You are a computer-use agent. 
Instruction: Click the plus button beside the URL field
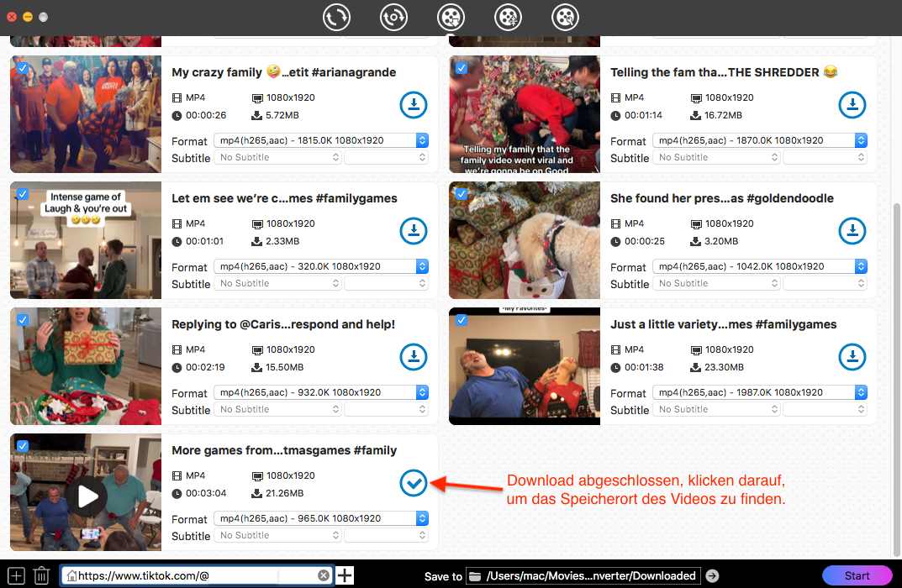pos(345,575)
